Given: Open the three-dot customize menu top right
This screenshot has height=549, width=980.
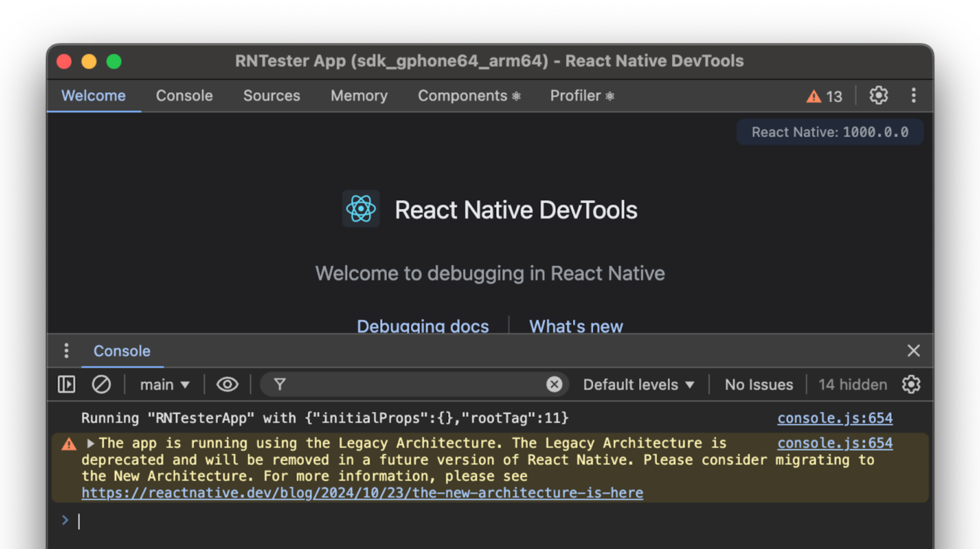Looking at the screenshot, I should [x=914, y=95].
